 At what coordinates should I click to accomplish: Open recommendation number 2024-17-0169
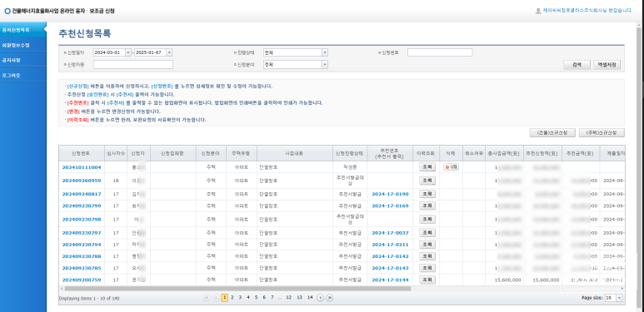tap(390, 206)
